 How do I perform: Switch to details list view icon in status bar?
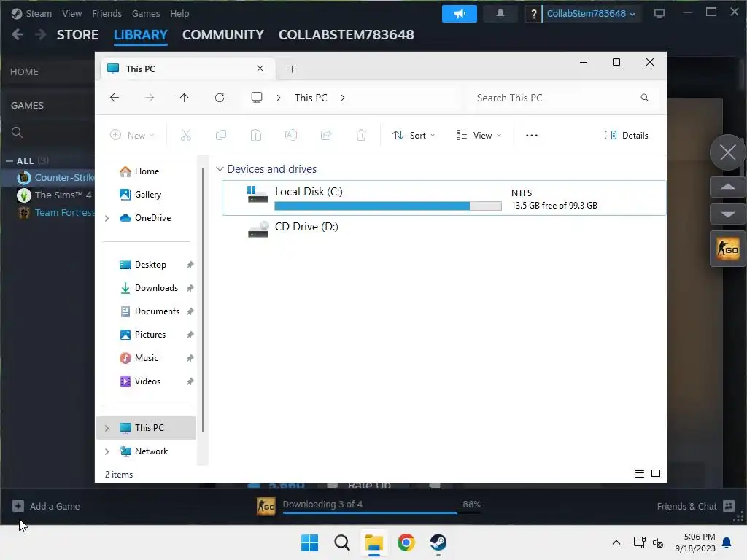pos(640,474)
